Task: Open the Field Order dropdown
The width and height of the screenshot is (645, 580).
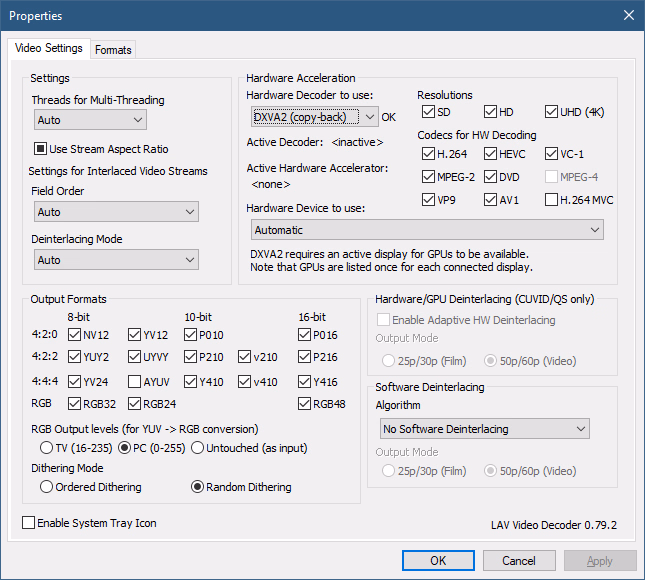Action: click(115, 212)
